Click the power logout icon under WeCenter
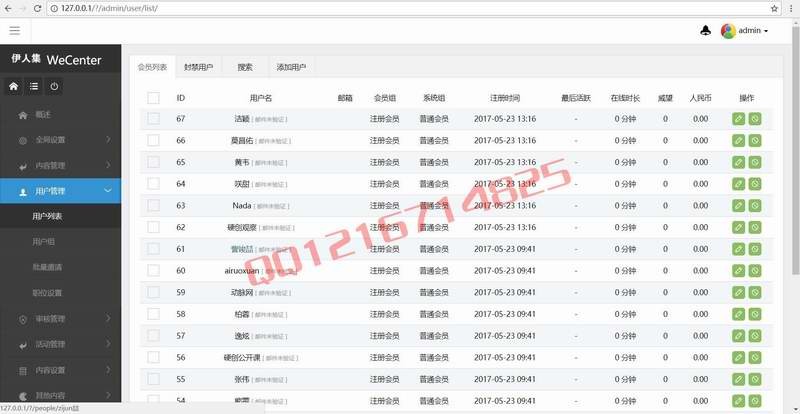Image resolution: width=800 pixels, height=414 pixels. (x=54, y=86)
